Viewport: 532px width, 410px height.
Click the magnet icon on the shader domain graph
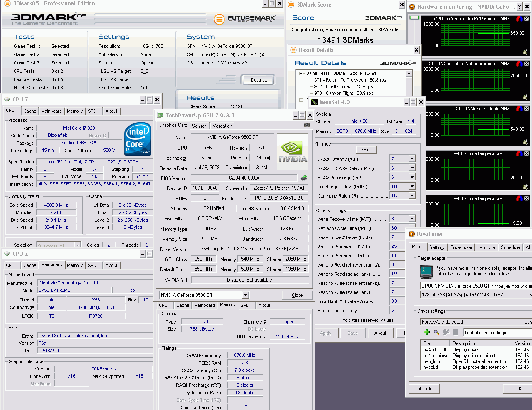(x=520, y=64)
